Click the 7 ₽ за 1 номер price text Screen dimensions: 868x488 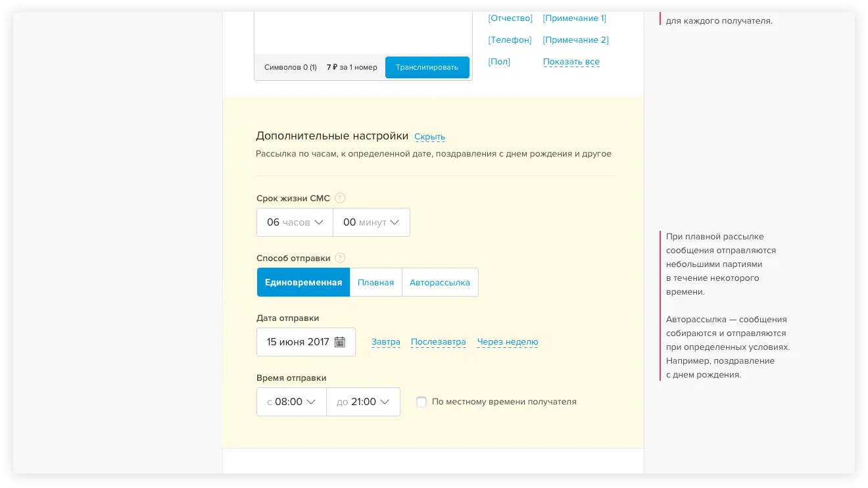352,67
